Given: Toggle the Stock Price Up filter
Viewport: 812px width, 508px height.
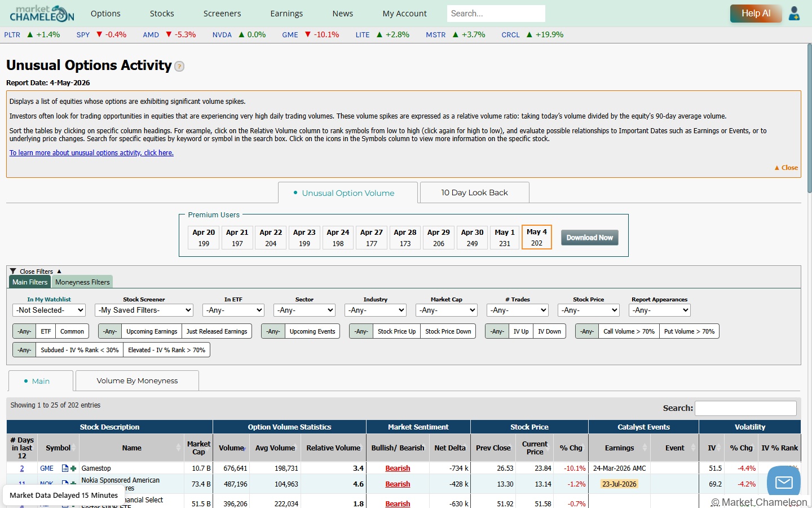Looking at the screenshot, I should pyautogui.click(x=396, y=331).
